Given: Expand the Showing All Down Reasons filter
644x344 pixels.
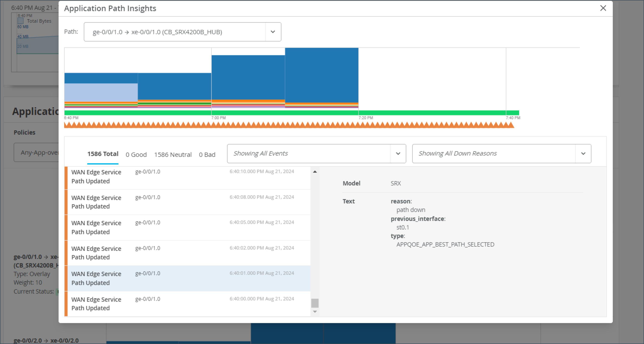Looking at the screenshot, I should point(583,153).
